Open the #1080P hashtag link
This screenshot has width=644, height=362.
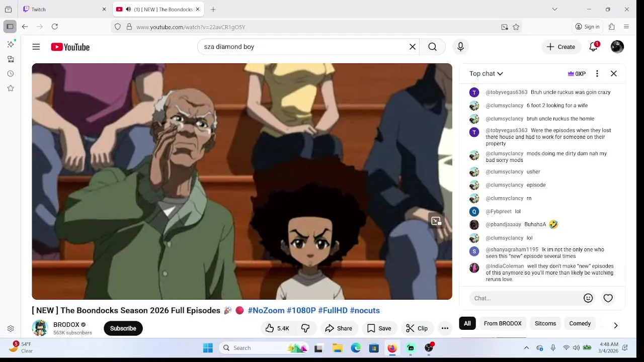[301, 311]
